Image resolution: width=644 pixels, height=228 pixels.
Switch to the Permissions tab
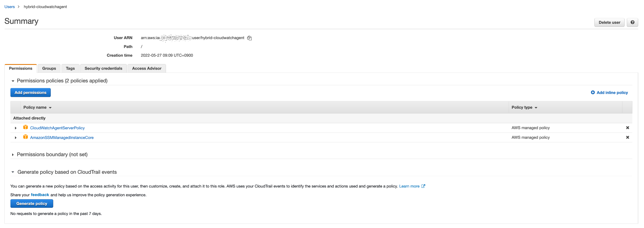(x=21, y=69)
